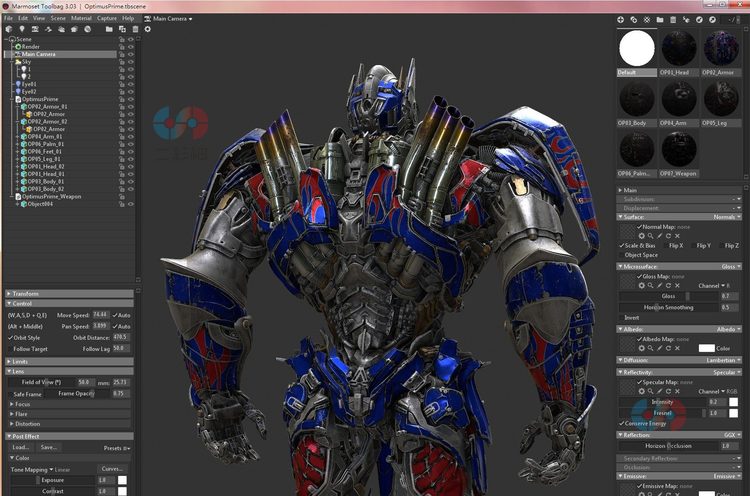
Task: Click the Normal Map reload icon
Action: coord(668,236)
